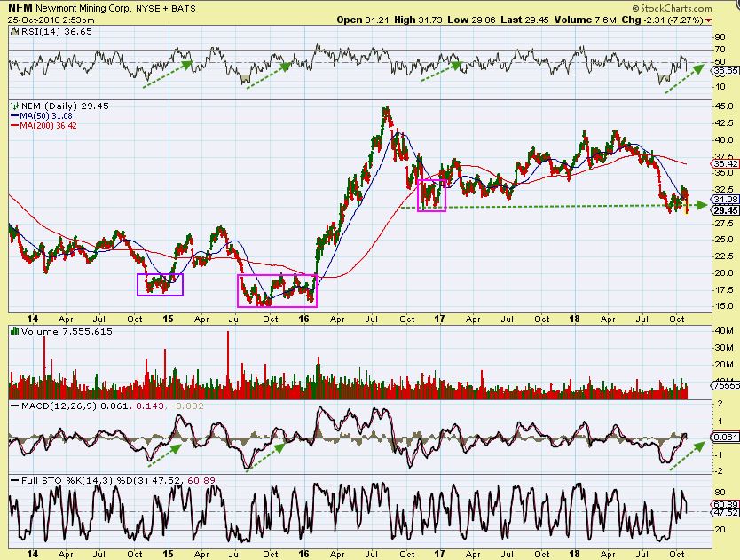The height and width of the screenshot is (560, 740).
Task: Click the red 36.42 price tag on axis
Action: tap(726, 164)
